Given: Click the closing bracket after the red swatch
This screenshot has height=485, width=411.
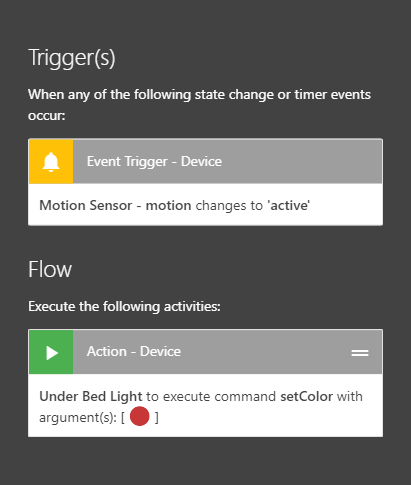Looking at the screenshot, I should [x=157, y=417].
